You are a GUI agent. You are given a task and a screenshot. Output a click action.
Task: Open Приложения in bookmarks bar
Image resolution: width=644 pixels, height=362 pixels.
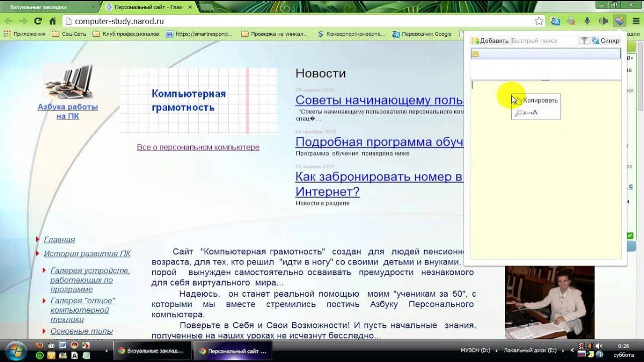[x=25, y=34]
